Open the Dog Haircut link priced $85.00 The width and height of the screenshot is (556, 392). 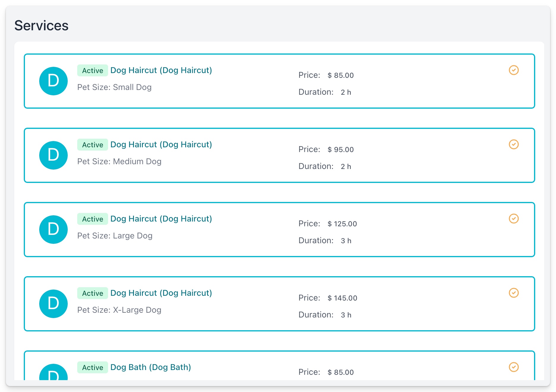(x=161, y=70)
